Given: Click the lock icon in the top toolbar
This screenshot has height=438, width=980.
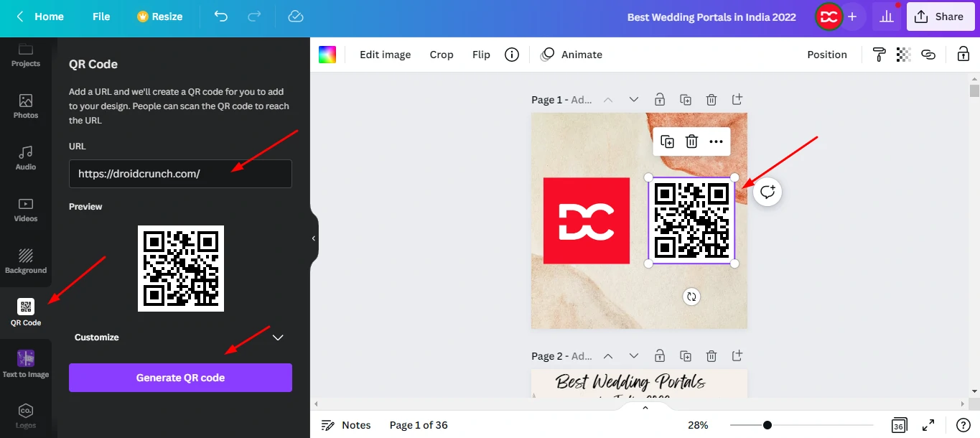Looking at the screenshot, I should point(963,55).
